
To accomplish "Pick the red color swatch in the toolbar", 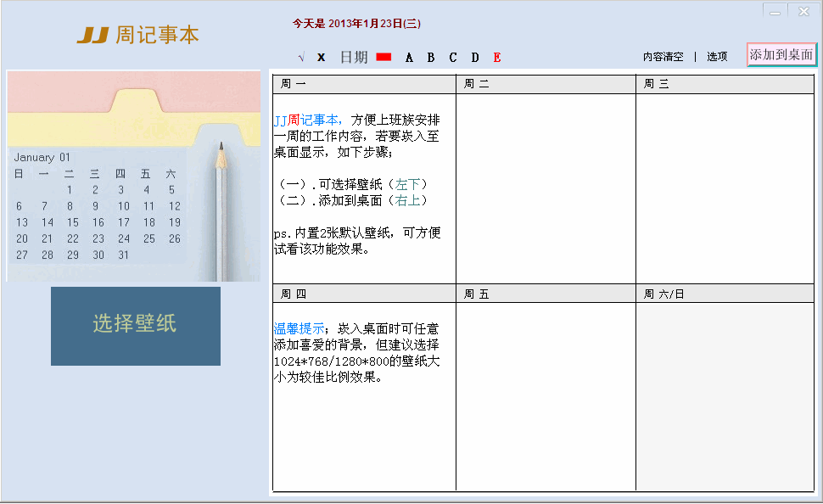I will (384, 58).
